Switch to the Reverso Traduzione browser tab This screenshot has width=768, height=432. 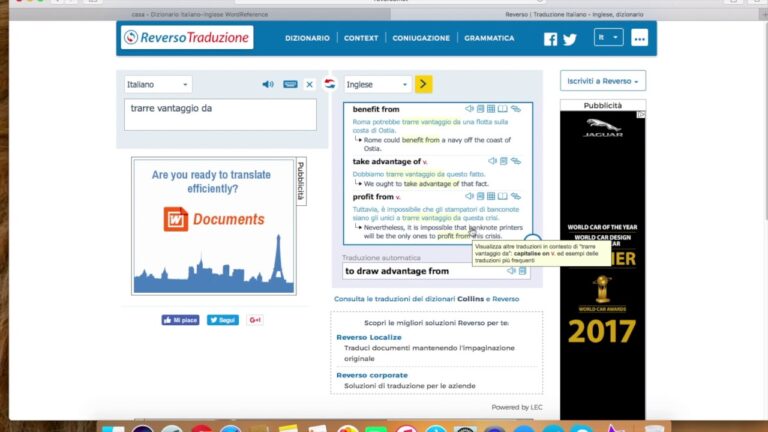[574, 14]
